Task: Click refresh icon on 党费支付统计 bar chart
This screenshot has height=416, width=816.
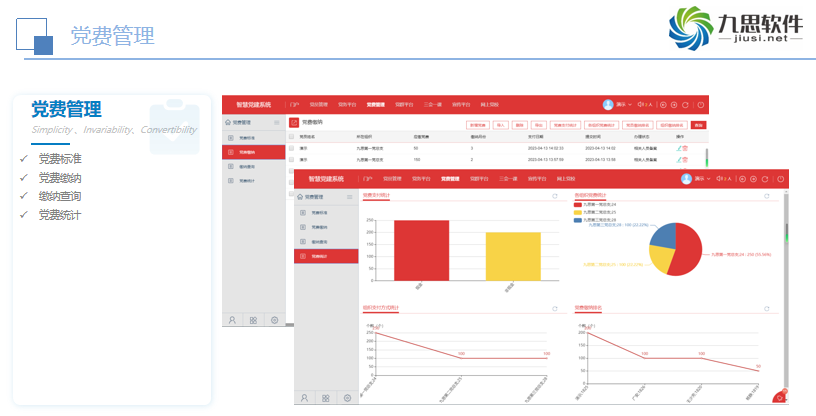Action: click(554, 196)
